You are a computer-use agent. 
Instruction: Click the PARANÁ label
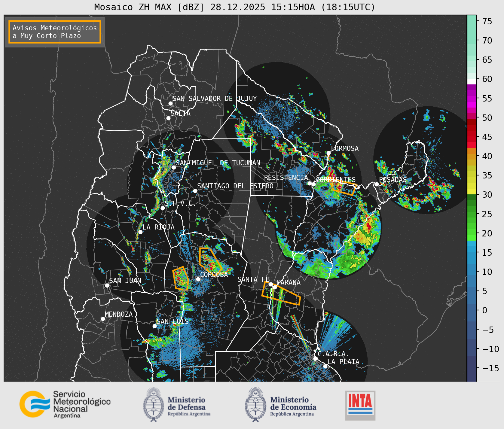coord(289,282)
